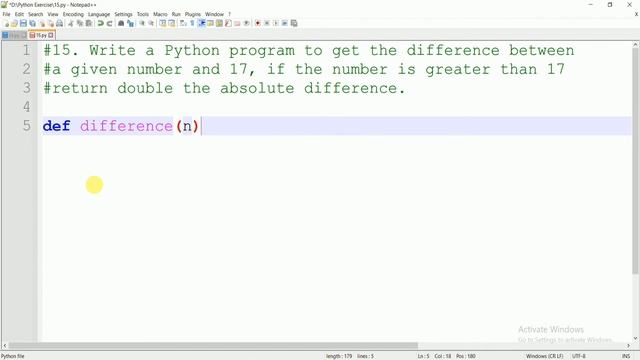Click the Copy toolbar icon

(80, 23)
